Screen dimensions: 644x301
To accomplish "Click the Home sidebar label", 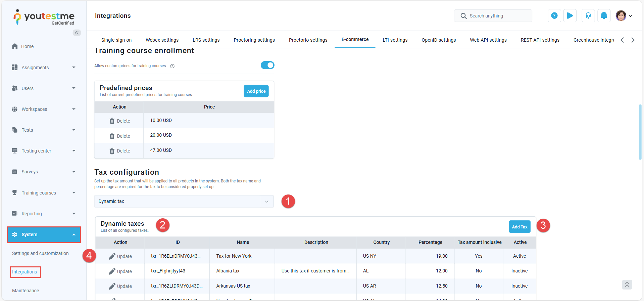I will 27,46.
